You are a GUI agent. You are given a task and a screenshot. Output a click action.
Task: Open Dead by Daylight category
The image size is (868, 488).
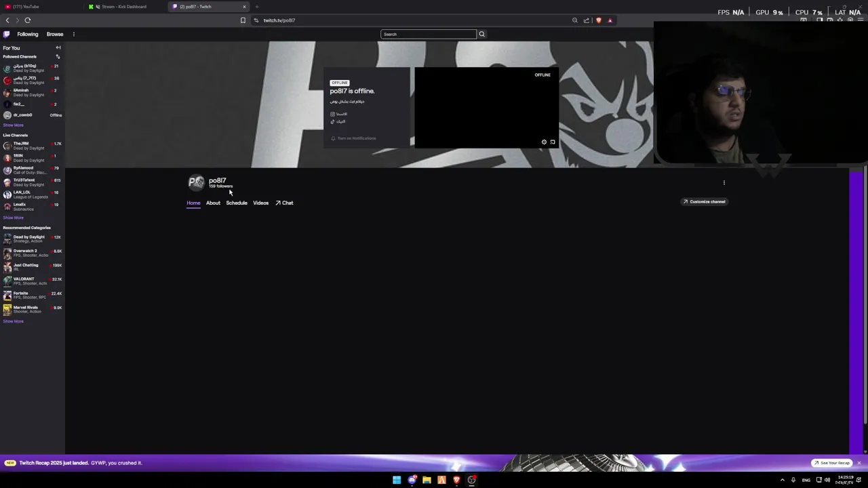click(x=32, y=239)
